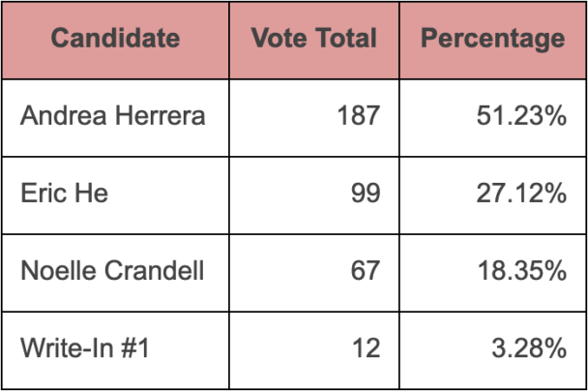The image size is (588, 391).
Task: Click the Candidate column header
Action: point(115,39)
